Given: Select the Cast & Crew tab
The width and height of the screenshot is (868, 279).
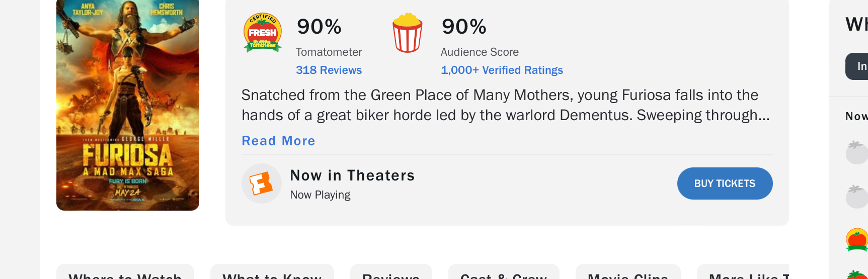Looking at the screenshot, I should click(x=504, y=273).
